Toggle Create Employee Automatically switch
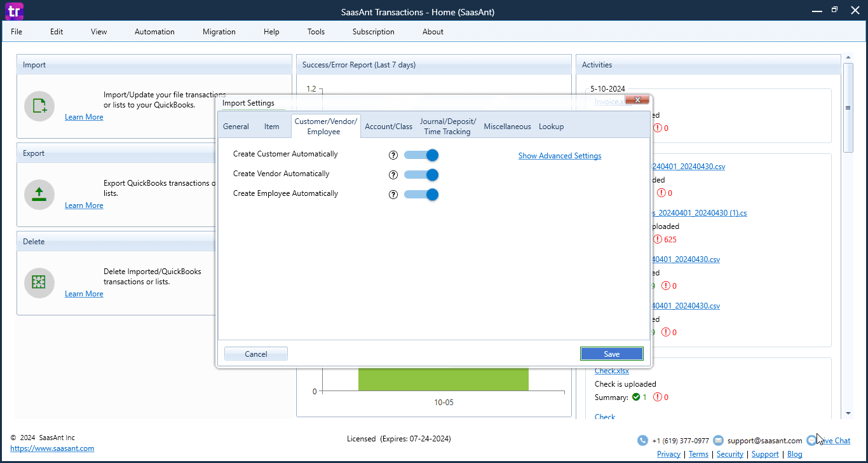Image resolution: width=868 pixels, height=463 pixels. click(421, 195)
